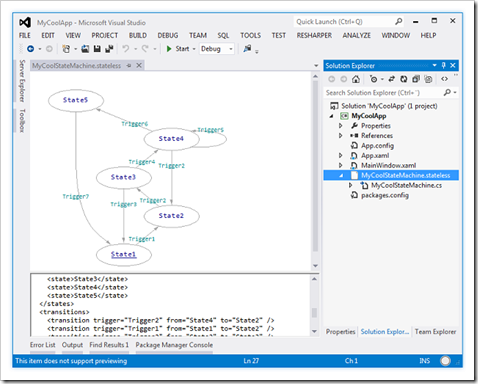Open the RESHARPER menu
The image size is (478, 384).
pyautogui.click(x=314, y=35)
